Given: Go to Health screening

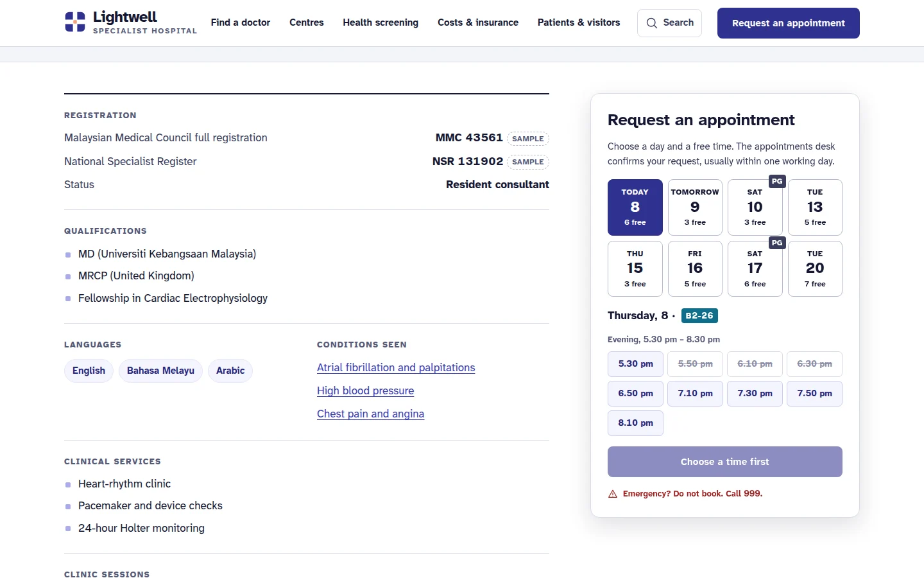Looking at the screenshot, I should [x=381, y=22].
